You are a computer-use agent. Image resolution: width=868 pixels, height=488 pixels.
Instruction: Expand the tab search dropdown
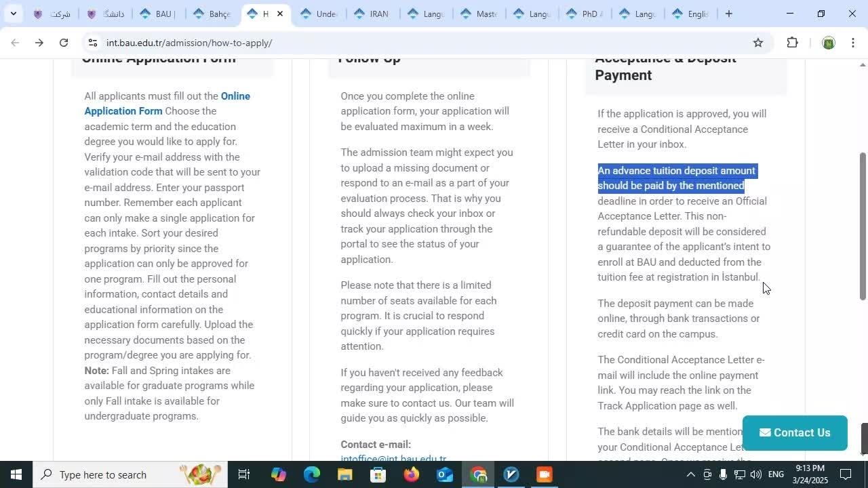(x=13, y=14)
